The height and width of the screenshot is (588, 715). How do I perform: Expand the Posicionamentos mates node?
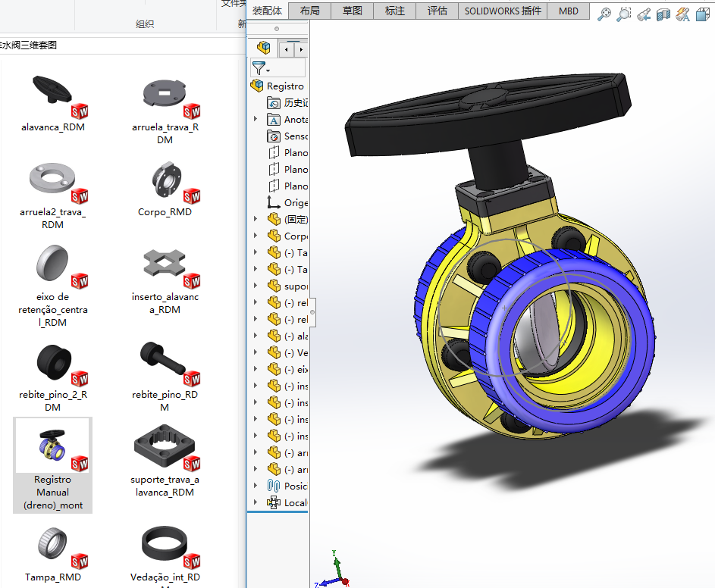pos(256,486)
